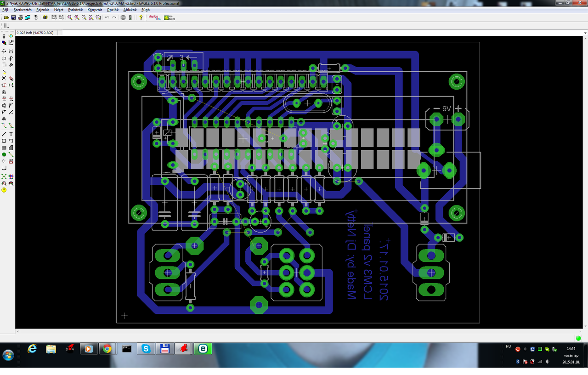Viewport: 588px width, 375px height.
Task: Click the Go traffic light icon
Action: point(130,17)
